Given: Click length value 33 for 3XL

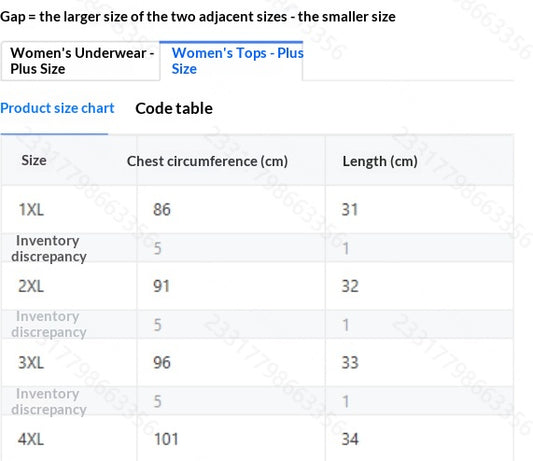Looking at the screenshot, I should click(x=350, y=363).
